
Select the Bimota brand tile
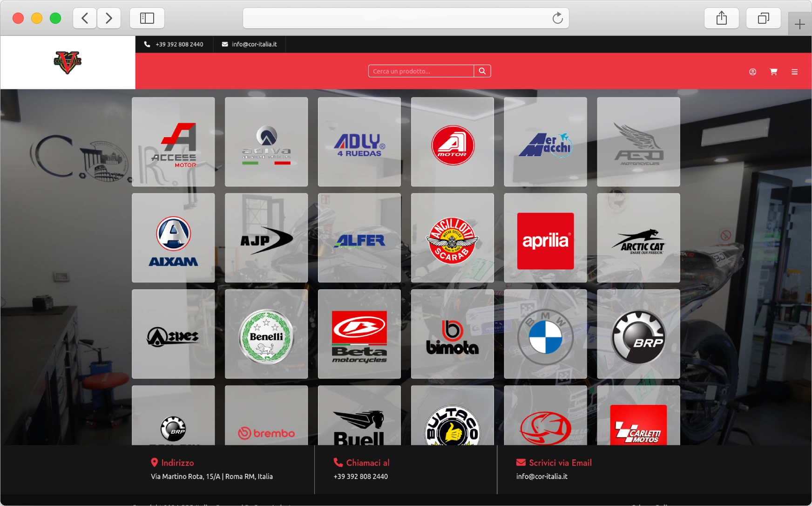point(453,334)
